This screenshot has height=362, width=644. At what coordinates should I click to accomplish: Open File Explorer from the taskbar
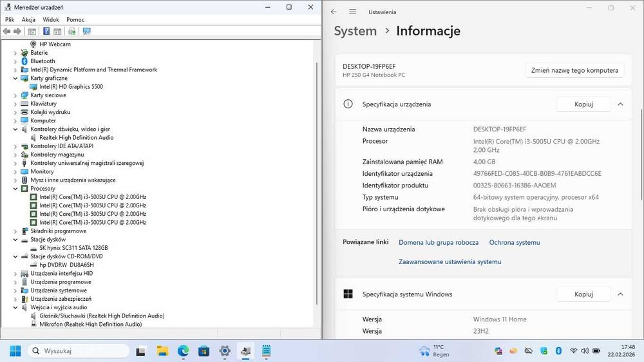click(x=163, y=351)
